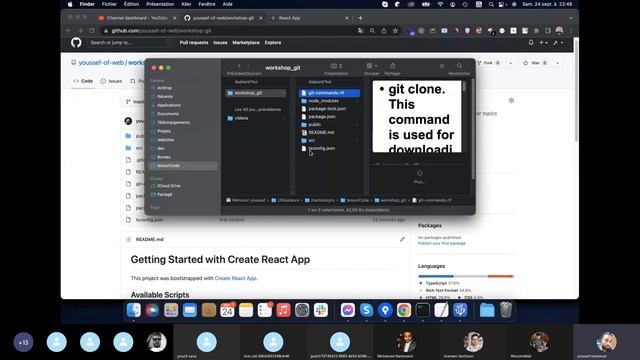Expand the src folder chevron in Finder
The width and height of the screenshot is (640, 360).
[357, 140]
